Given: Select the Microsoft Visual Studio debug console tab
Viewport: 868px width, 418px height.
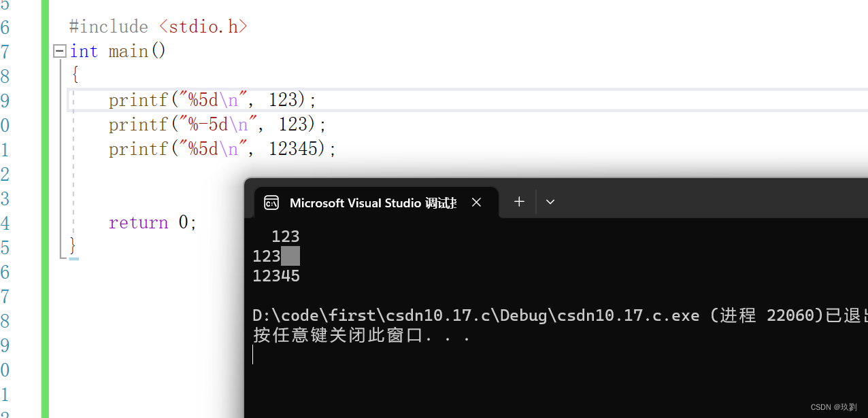Looking at the screenshot, I should pos(376,203).
